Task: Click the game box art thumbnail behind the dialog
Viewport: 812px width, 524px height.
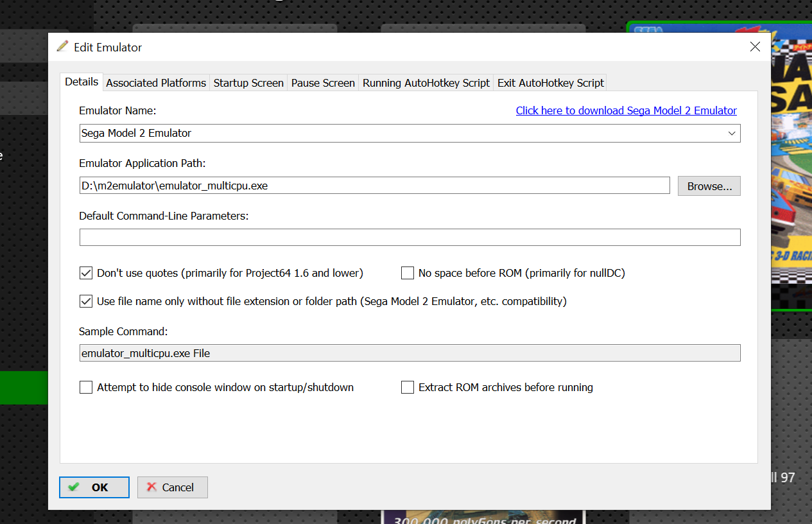Action: 791,167
